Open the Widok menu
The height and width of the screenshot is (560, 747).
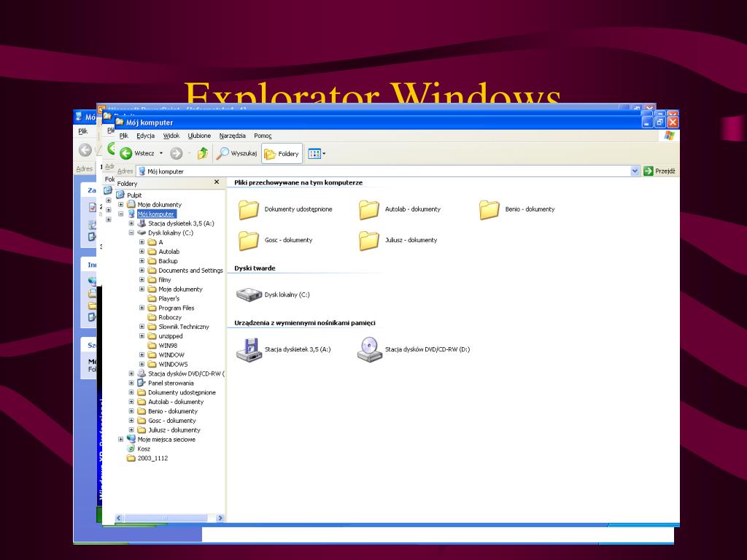171,136
